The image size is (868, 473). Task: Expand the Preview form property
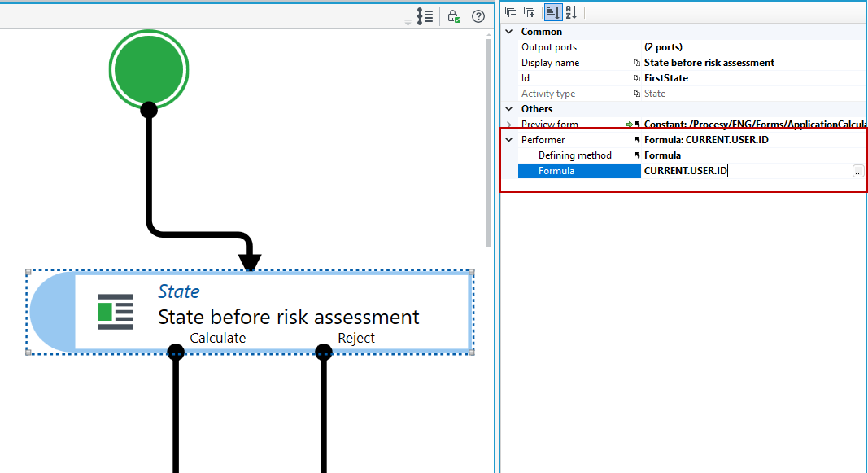509,125
